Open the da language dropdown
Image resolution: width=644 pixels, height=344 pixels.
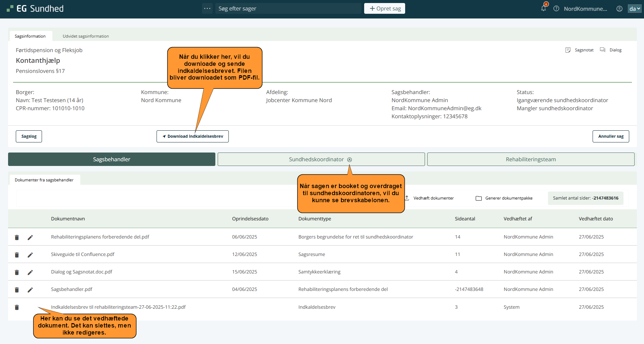click(634, 9)
